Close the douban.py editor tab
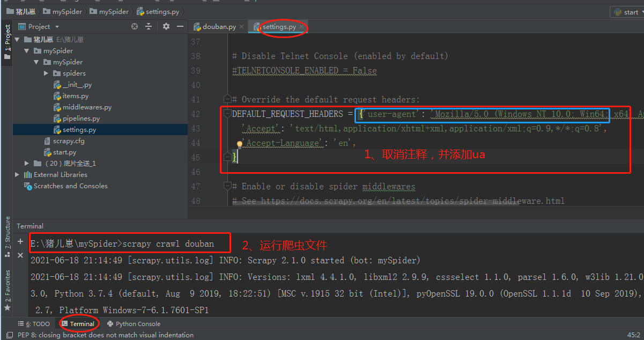 point(241,26)
